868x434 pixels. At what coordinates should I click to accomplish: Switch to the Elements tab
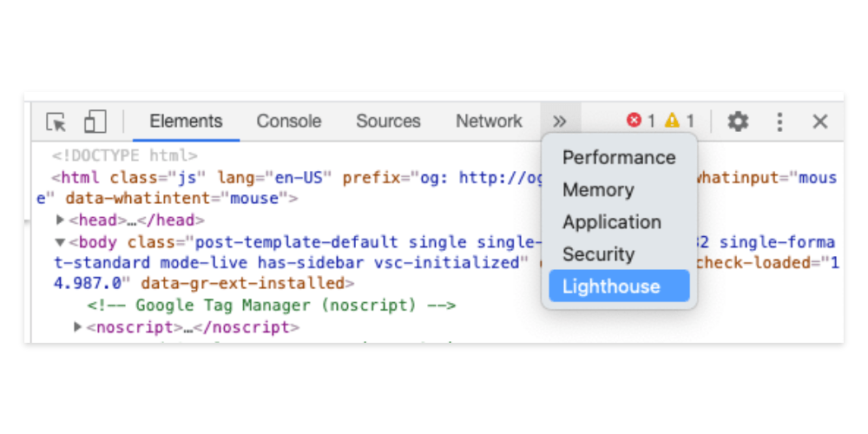click(186, 122)
